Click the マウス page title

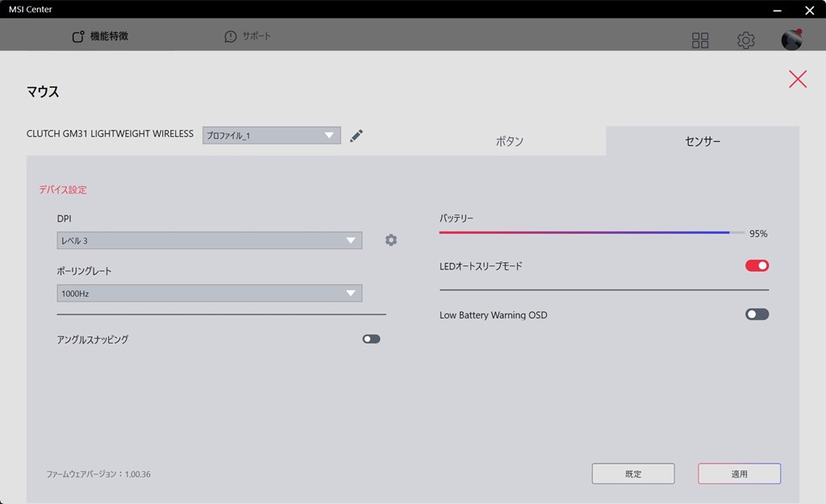point(43,92)
